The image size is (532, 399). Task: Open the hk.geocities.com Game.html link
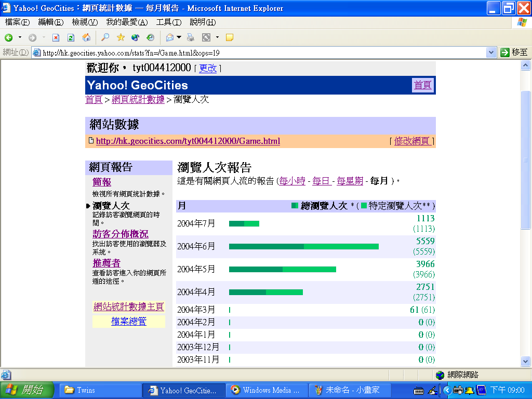[x=188, y=141]
